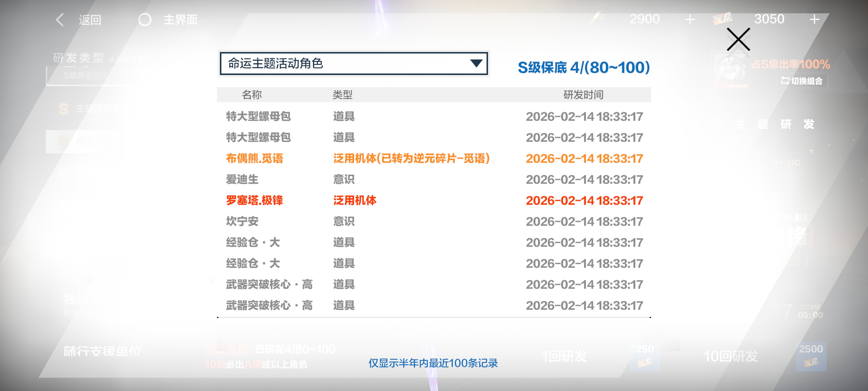The width and height of the screenshot is (868, 391).
Task: Click the 名称 column header
Action: (x=252, y=95)
